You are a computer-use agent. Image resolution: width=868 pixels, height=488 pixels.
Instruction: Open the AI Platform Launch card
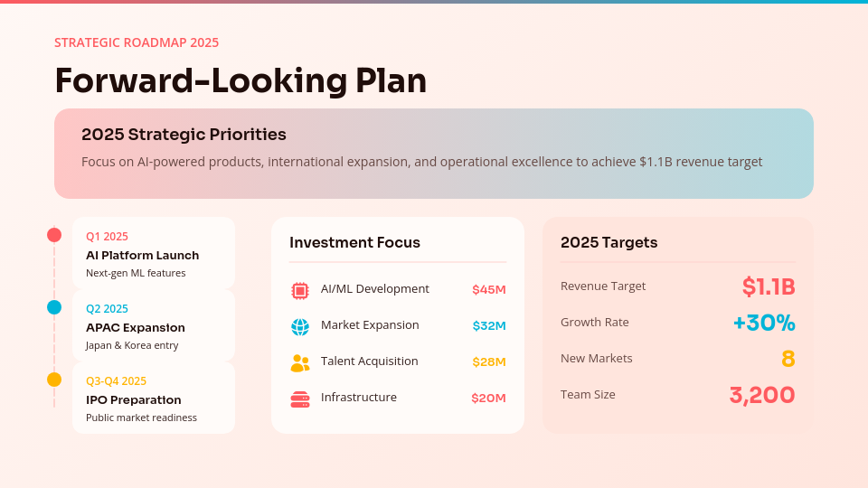pyautogui.click(x=153, y=253)
